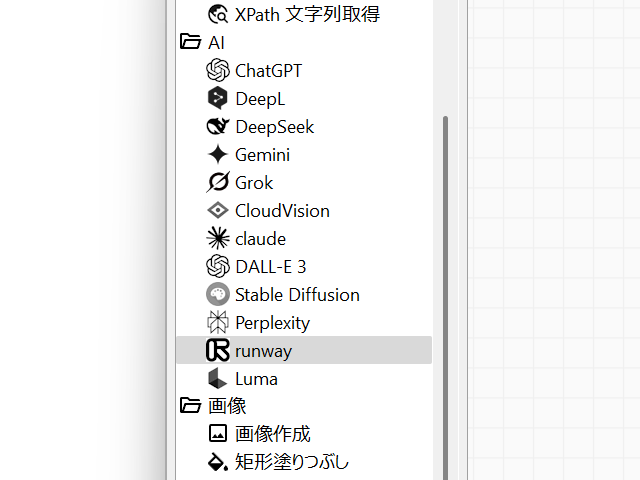Click the Luma cube icon
This screenshot has width=640, height=480.
pyautogui.click(x=218, y=378)
